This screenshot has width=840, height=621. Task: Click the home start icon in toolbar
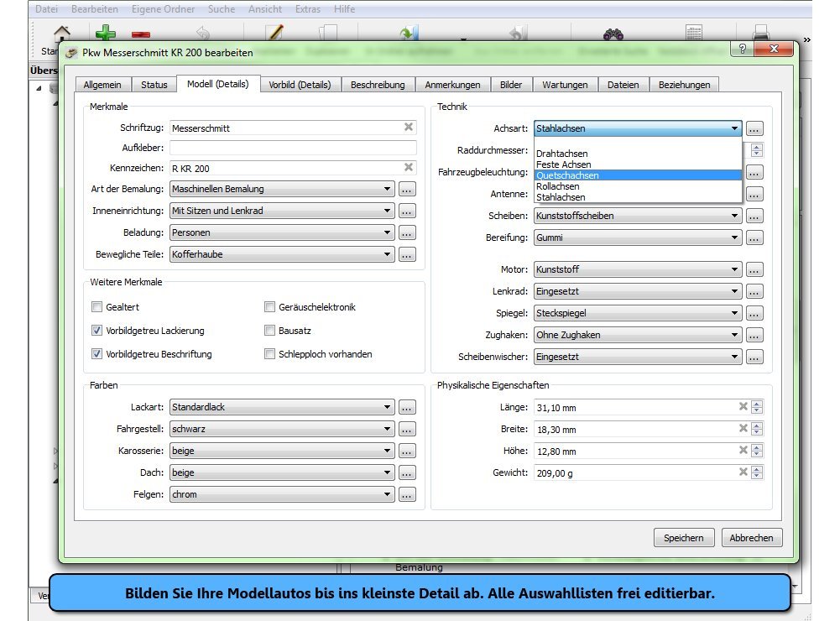tap(62, 34)
